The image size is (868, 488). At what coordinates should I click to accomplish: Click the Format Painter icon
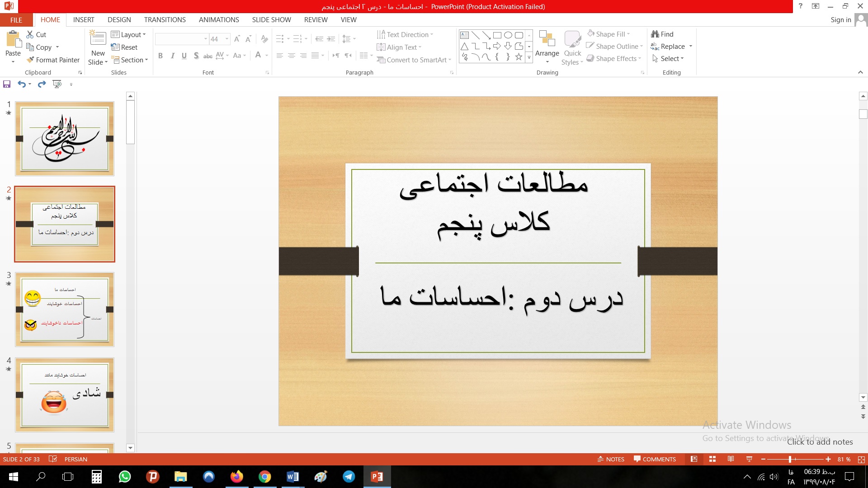[30, 60]
